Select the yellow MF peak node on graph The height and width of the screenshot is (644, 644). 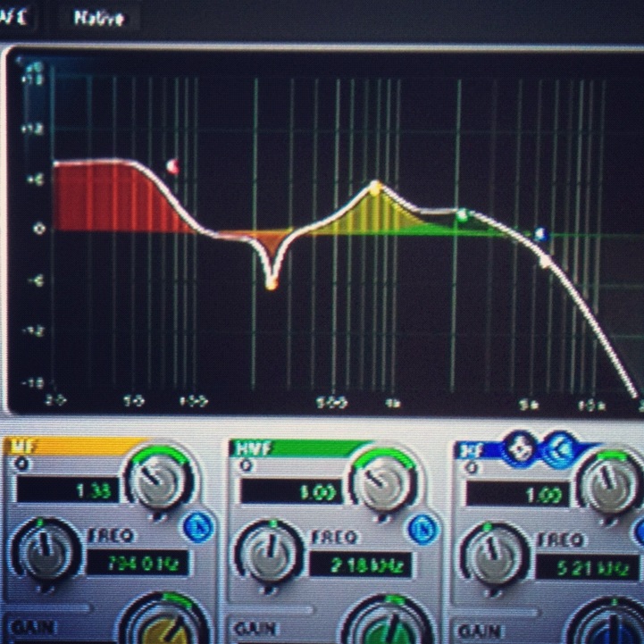pos(375,188)
